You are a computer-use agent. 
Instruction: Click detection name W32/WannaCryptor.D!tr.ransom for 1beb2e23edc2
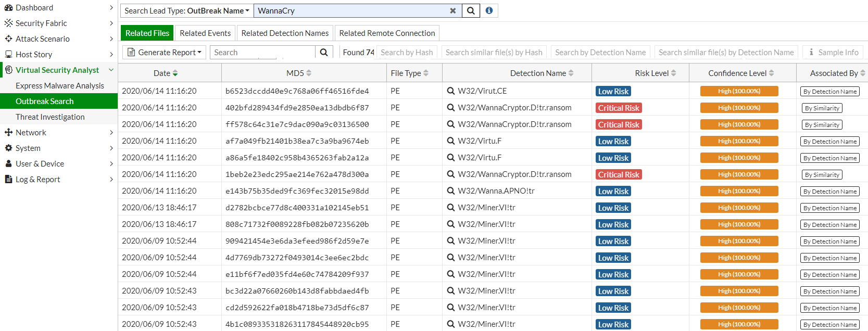click(x=514, y=174)
